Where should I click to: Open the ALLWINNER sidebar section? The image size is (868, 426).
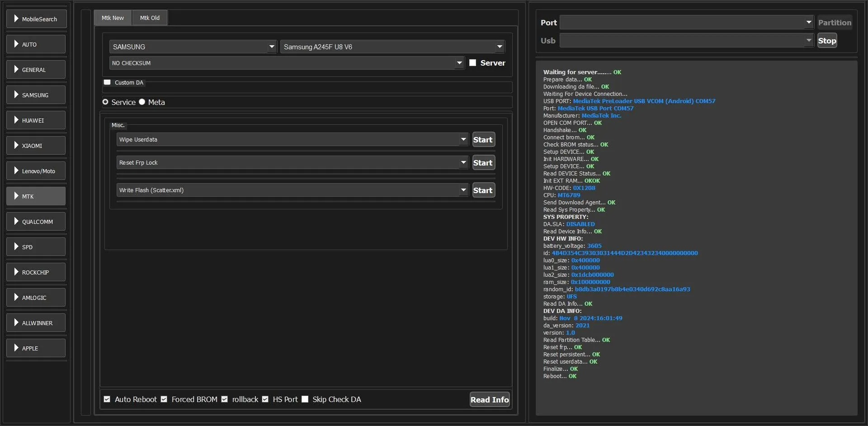click(x=36, y=323)
